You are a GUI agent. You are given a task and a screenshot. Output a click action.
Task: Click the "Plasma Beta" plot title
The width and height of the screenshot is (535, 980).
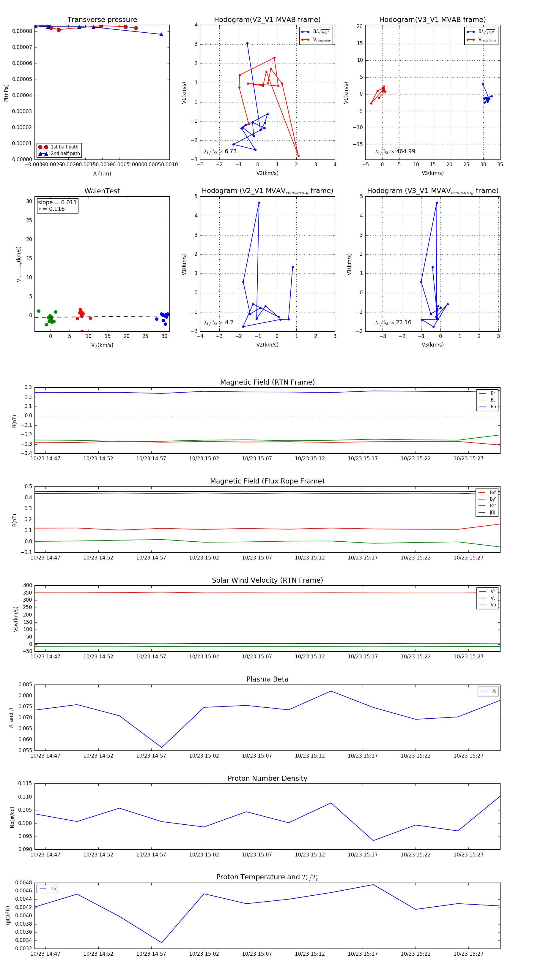click(x=267, y=679)
